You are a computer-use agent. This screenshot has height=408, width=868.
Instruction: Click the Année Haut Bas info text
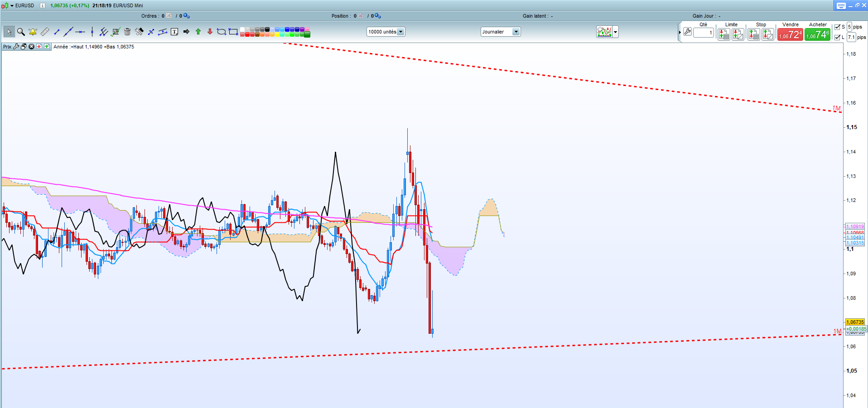[x=94, y=47]
